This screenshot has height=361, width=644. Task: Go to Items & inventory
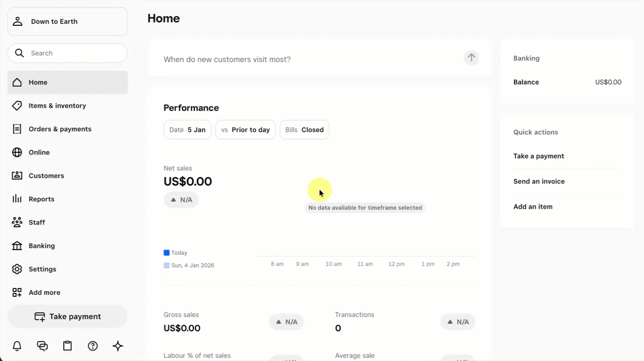point(57,106)
